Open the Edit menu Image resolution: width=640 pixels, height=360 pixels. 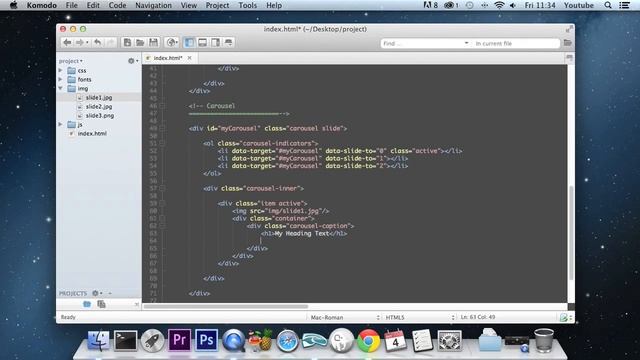click(93, 5)
